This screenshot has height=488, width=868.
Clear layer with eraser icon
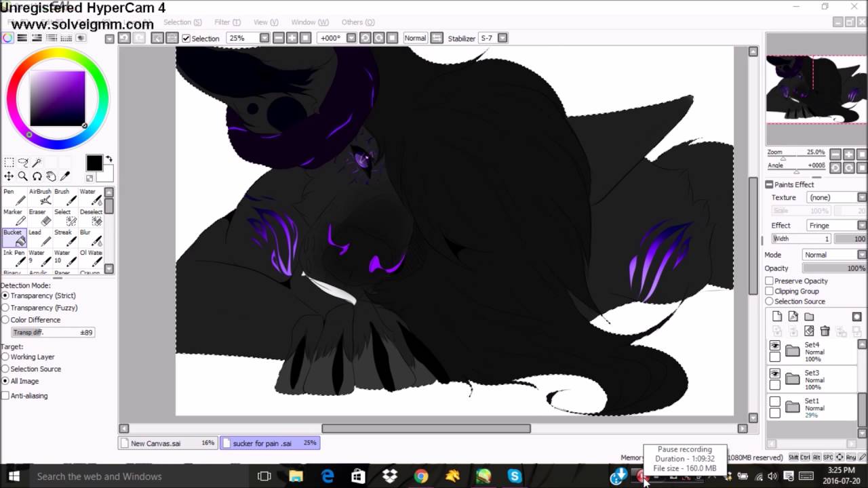pyautogui.click(x=809, y=331)
